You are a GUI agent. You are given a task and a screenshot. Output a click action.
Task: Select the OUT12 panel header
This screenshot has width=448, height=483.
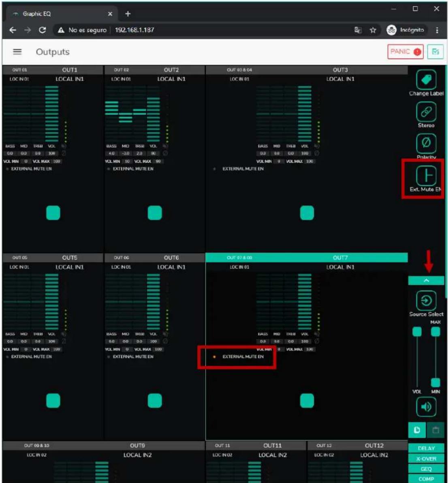[x=358, y=445]
